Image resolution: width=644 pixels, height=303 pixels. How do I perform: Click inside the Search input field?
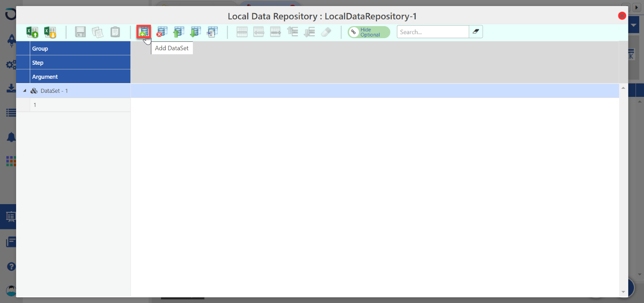[433, 32]
